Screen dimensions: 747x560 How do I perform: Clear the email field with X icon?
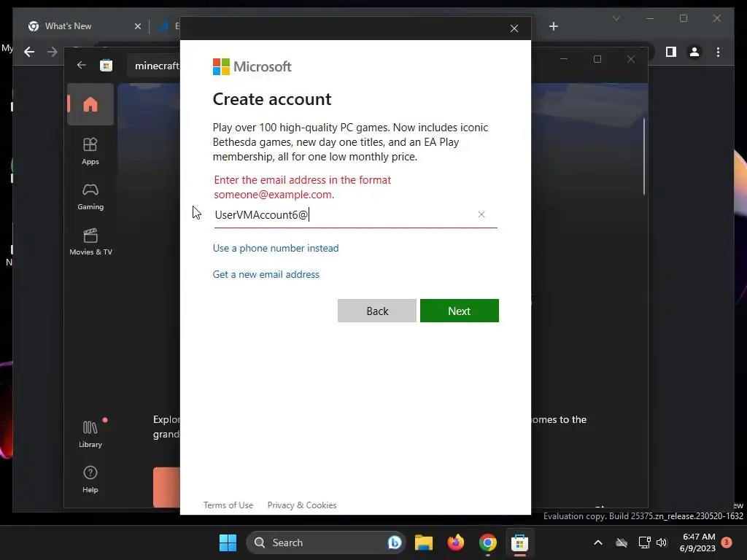click(481, 214)
